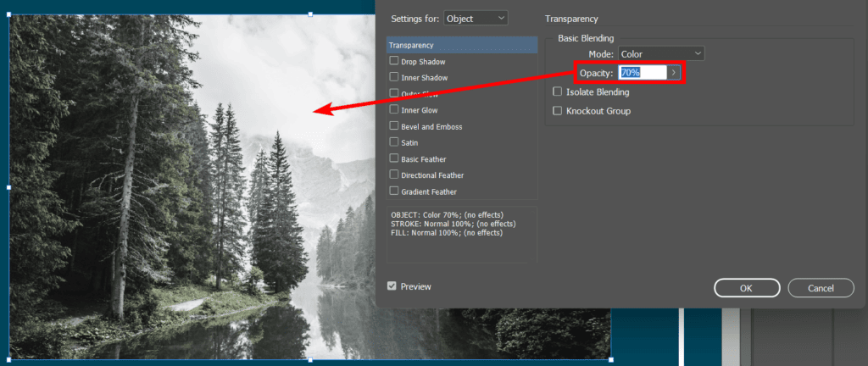Confirm the effects with OK
The height and width of the screenshot is (366, 868).
(746, 288)
